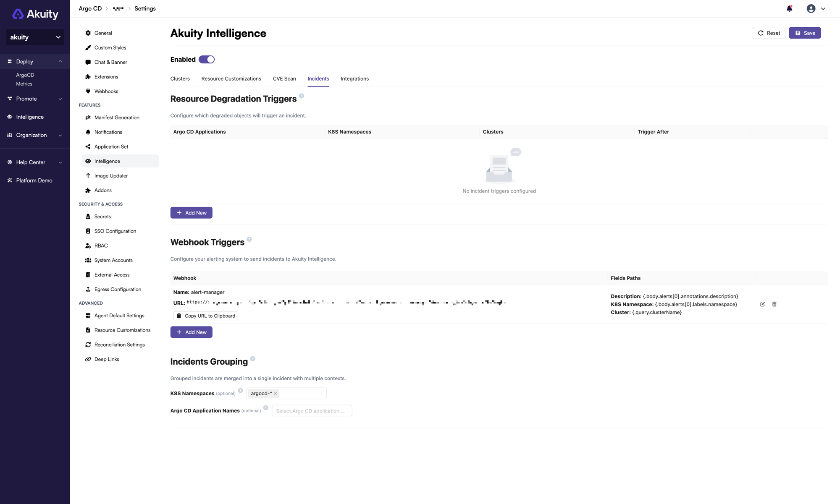Image resolution: width=840 pixels, height=504 pixels.
Task: Open the user account menu icon
Action: tap(811, 8)
